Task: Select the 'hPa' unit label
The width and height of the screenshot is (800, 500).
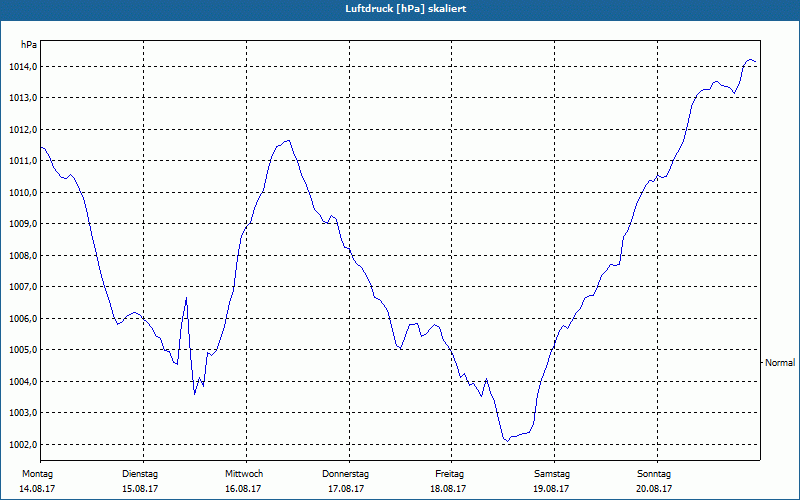Action: [x=29, y=45]
